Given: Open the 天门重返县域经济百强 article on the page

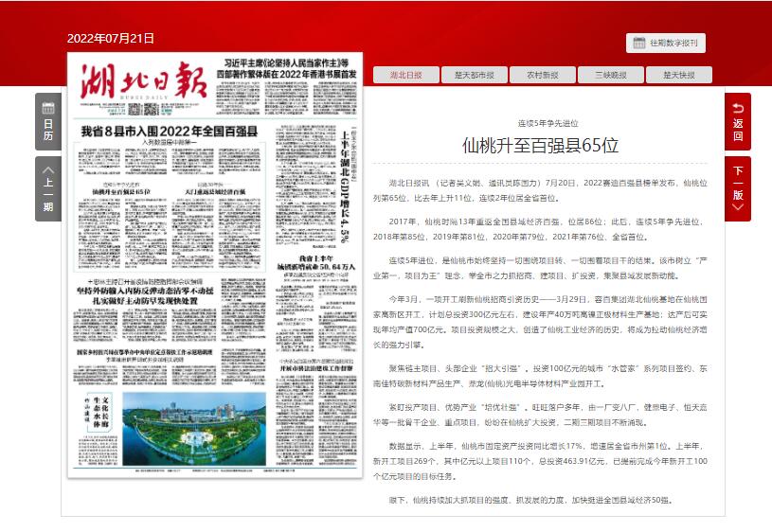Looking at the screenshot, I should click(215, 191).
